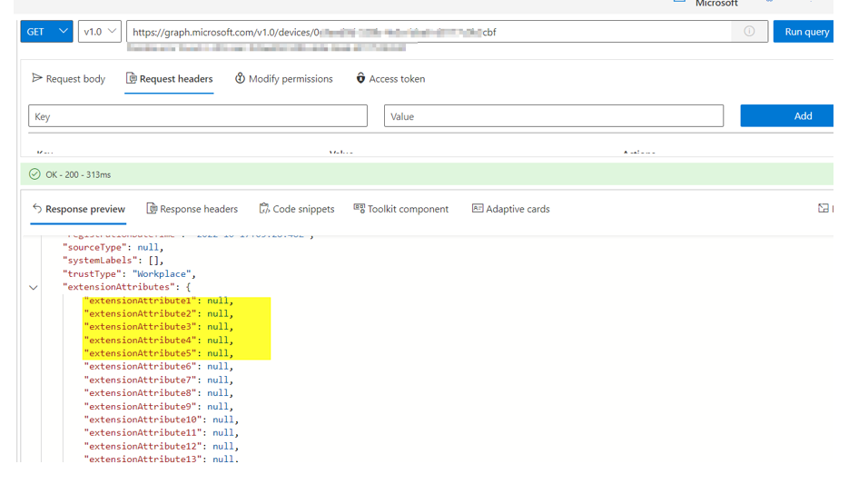Switch to Request body tab

[69, 79]
